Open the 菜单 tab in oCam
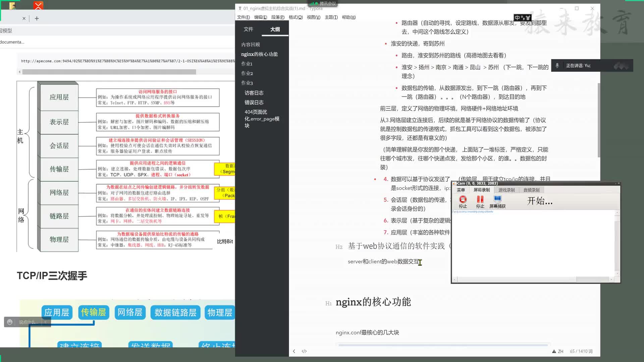This screenshot has height=362, width=644. pyautogui.click(x=461, y=190)
